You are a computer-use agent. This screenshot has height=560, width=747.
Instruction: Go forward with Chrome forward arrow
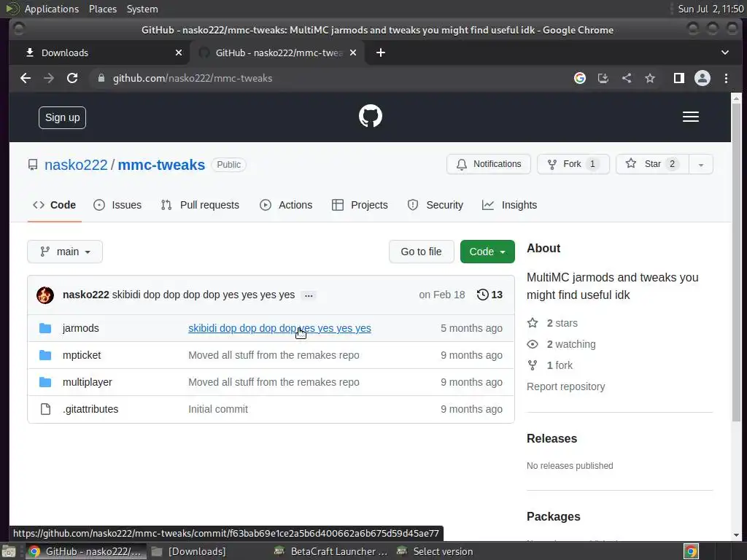(49, 78)
